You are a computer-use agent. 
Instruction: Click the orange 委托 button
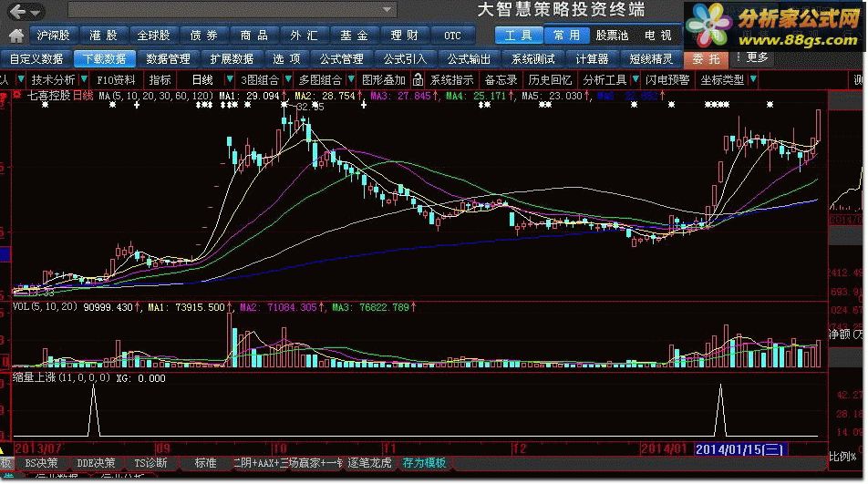pyautogui.click(x=707, y=58)
